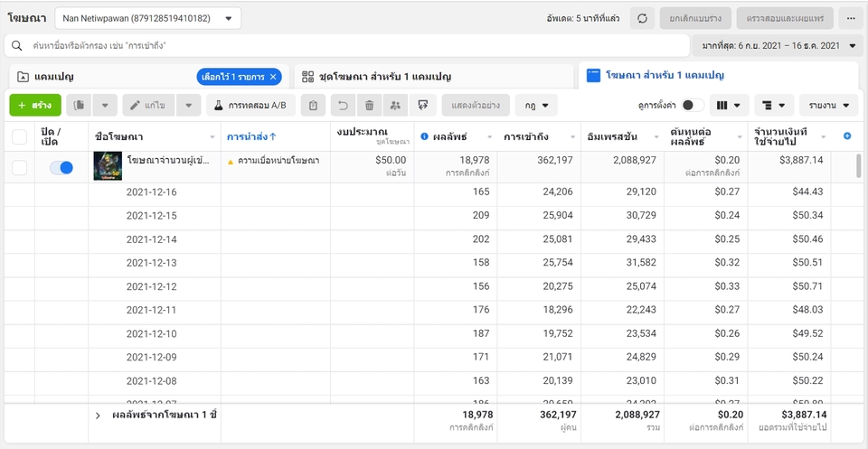Click the green Create (สร้าง) button

tap(35, 105)
